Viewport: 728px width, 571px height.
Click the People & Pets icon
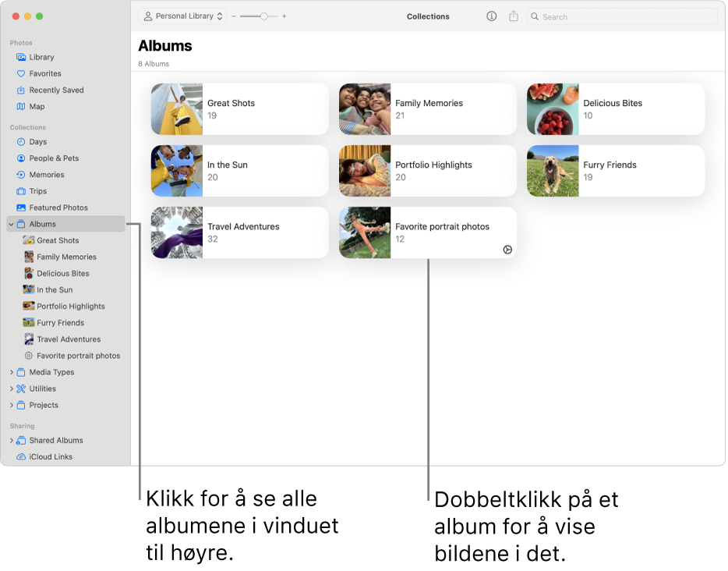[21, 158]
